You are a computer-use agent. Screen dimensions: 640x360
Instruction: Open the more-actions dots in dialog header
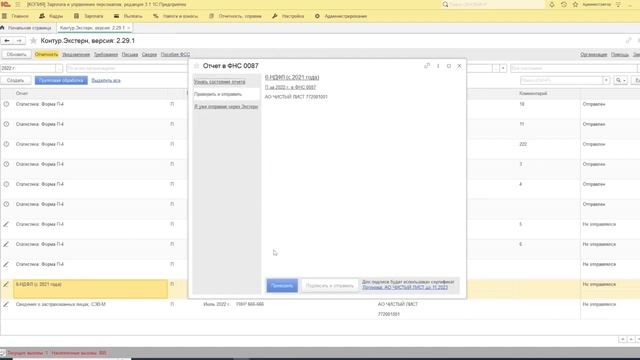pos(438,66)
